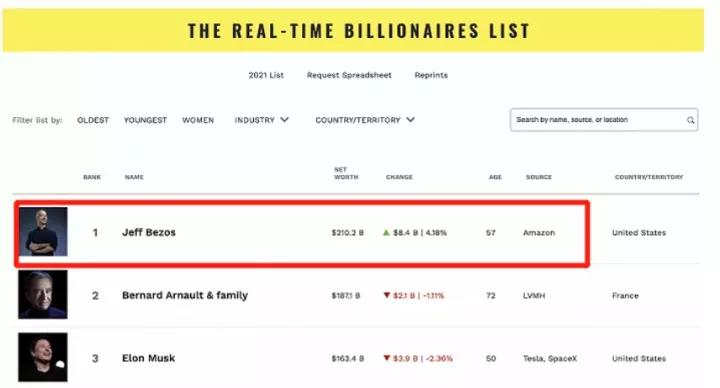Open the Jeff Bezos name link

coord(149,232)
